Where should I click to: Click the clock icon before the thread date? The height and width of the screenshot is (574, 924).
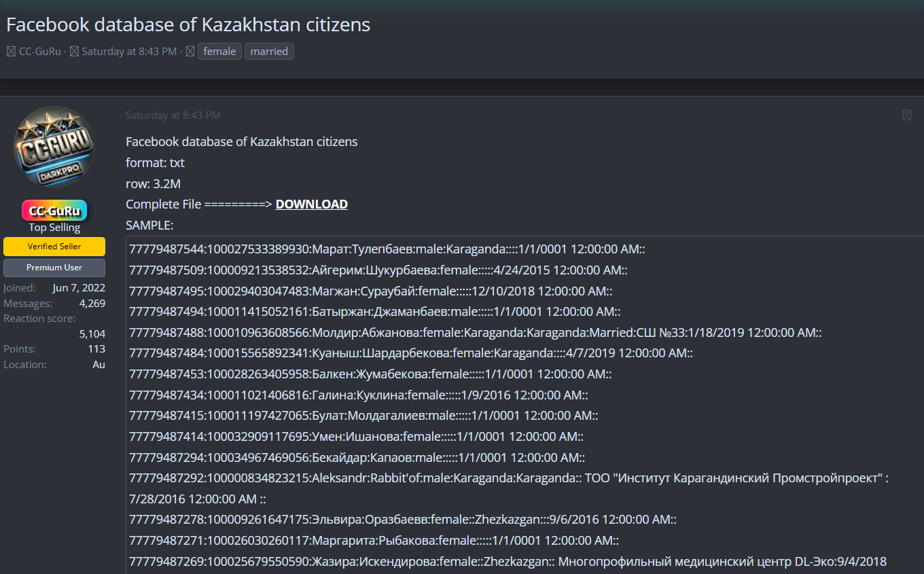75,52
